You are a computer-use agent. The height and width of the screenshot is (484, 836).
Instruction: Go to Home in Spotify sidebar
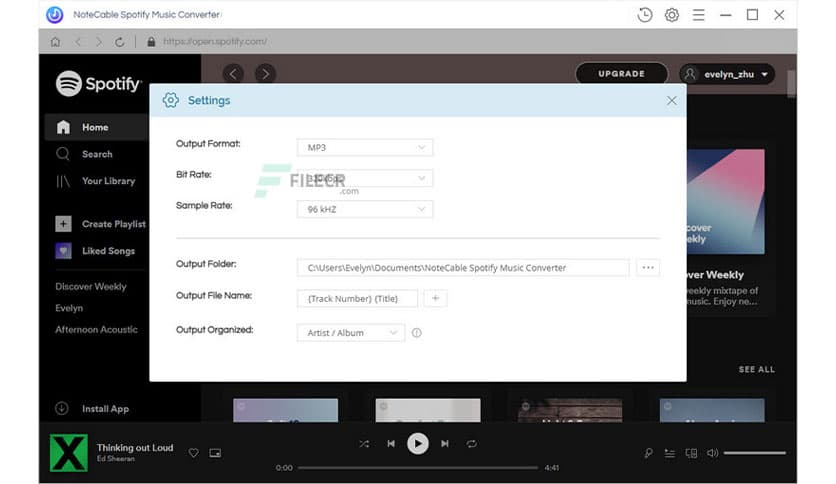pyautogui.click(x=96, y=127)
